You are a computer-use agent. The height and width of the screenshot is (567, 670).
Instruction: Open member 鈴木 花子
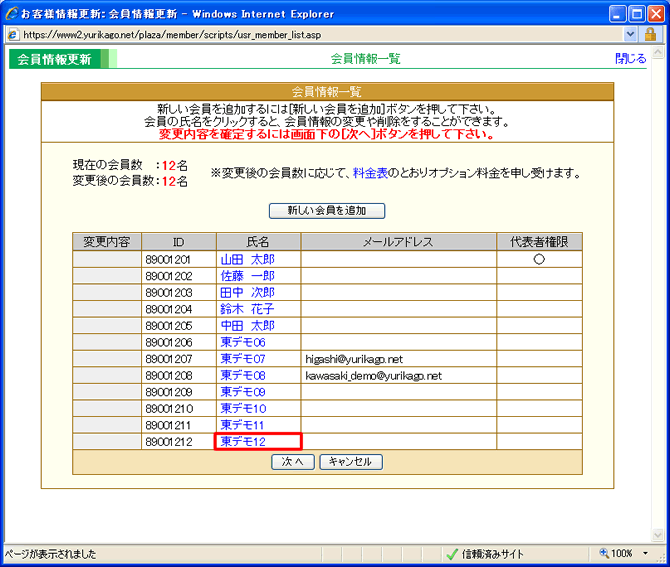click(247, 309)
